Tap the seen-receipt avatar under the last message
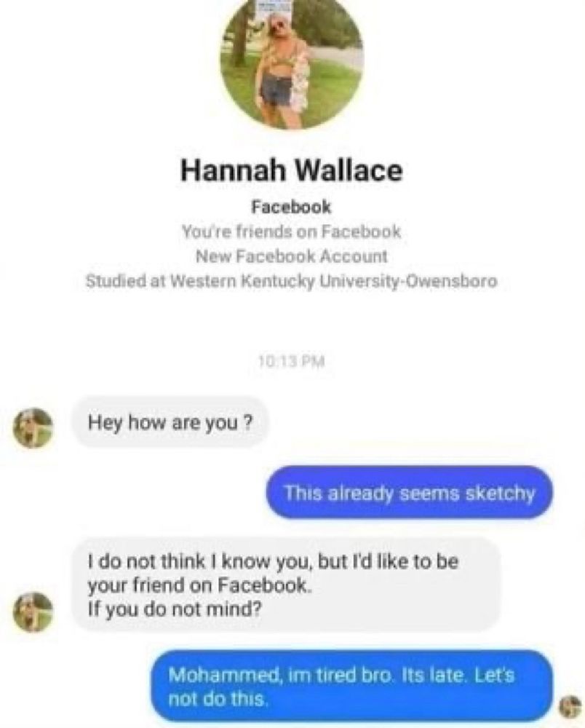Image resolution: width=585 pixels, height=728 pixels. coord(570,708)
